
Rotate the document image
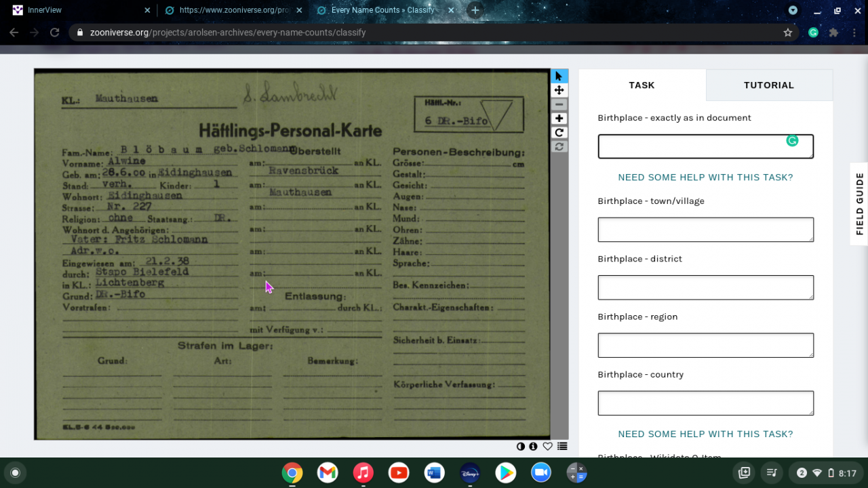pos(559,133)
